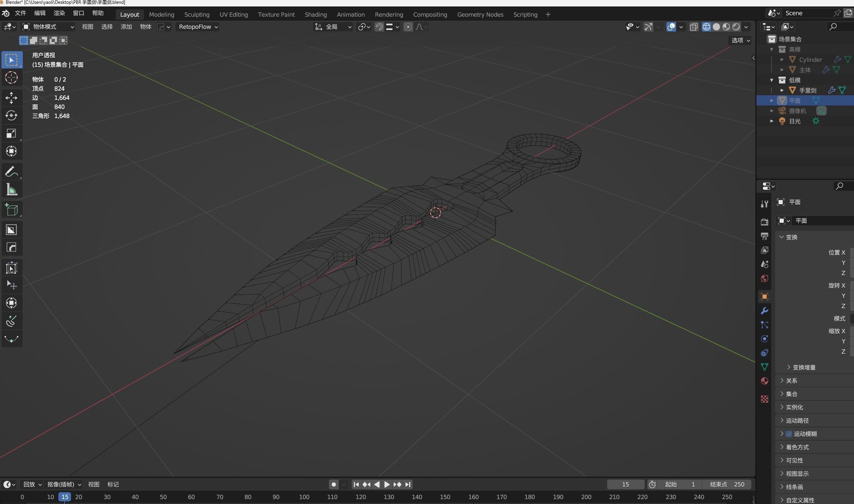Switch viewport to solid shading mode
This screenshot has height=504, width=854.
pyautogui.click(x=716, y=27)
